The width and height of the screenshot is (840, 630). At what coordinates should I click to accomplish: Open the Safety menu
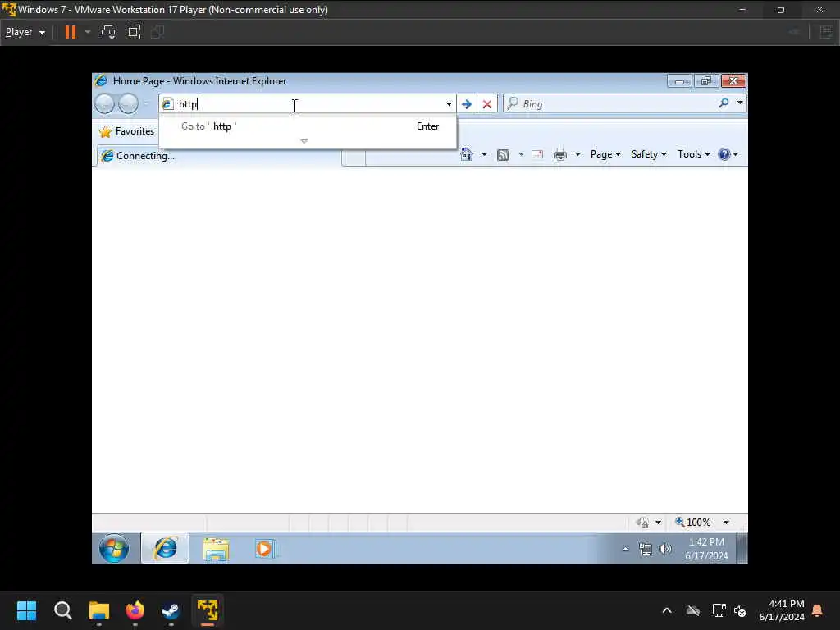[x=649, y=154]
